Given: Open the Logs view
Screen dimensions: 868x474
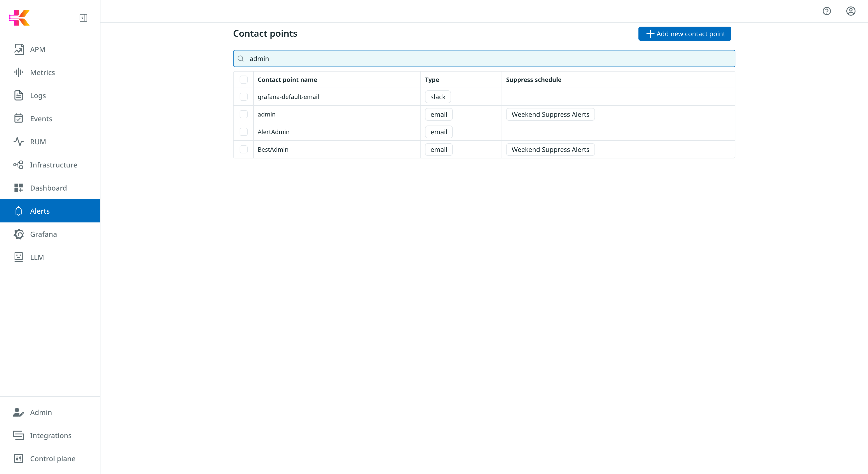Looking at the screenshot, I should [x=37, y=95].
